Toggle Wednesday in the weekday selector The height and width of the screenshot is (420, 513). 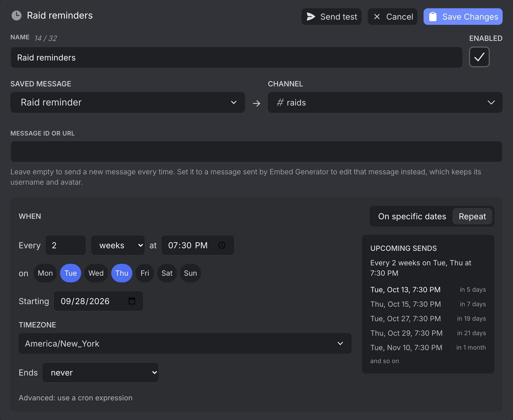(96, 273)
